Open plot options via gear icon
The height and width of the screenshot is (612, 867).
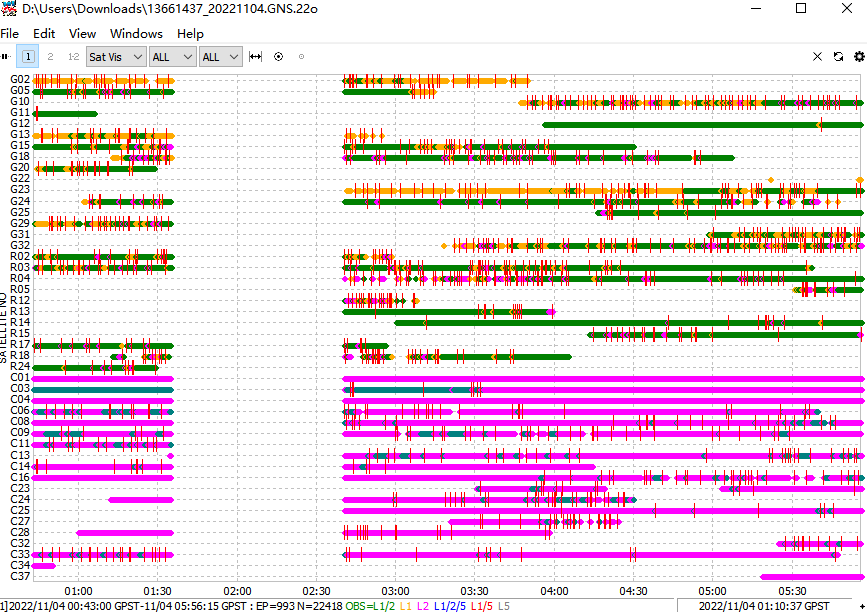tap(858, 57)
